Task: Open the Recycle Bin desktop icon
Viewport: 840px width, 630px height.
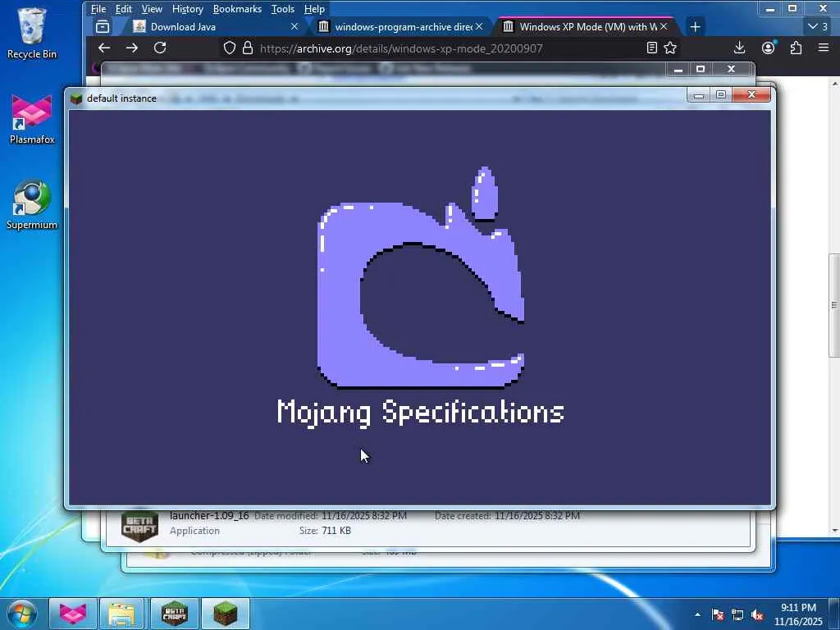Action: [x=32, y=33]
